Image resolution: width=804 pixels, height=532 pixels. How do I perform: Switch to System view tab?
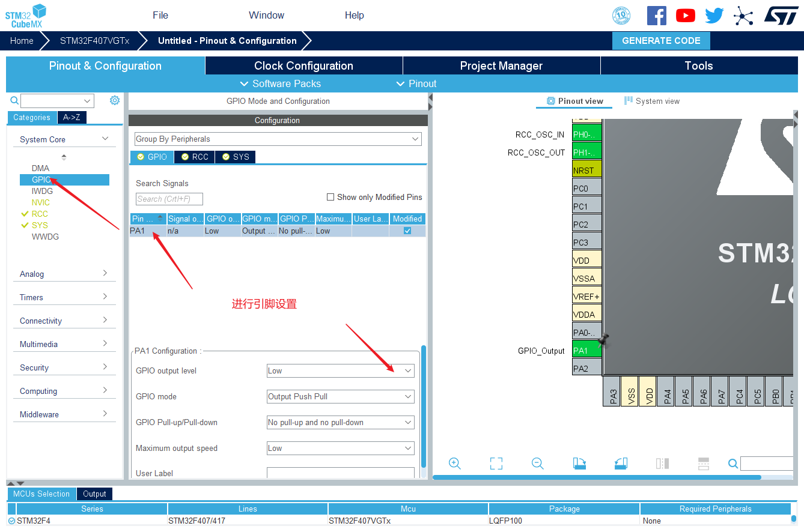[652, 101]
